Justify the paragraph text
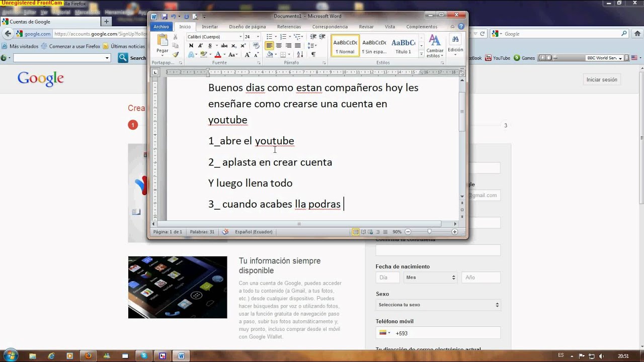 [297, 46]
